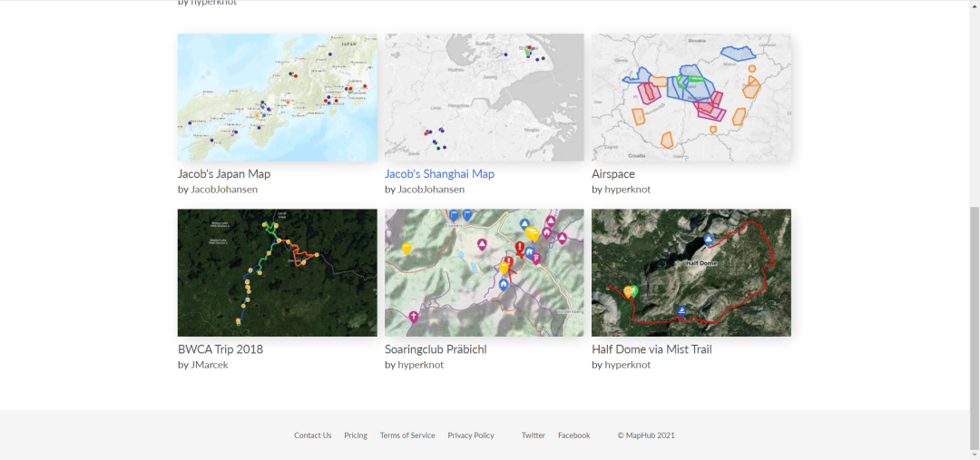The image size is (980, 460).
Task: Click the page vertical scrollbar thumb
Action: click(975, 328)
